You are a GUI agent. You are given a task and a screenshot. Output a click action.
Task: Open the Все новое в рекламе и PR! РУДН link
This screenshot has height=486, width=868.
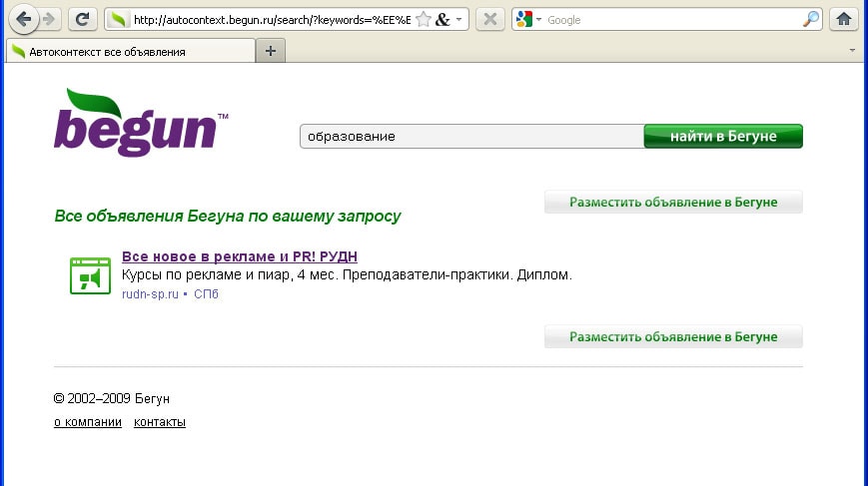coord(239,256)
